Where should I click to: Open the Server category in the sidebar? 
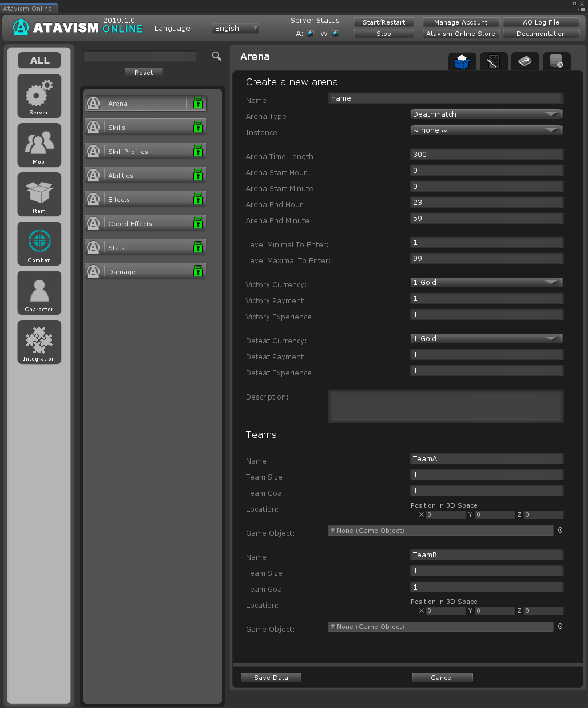pos(39,96)
